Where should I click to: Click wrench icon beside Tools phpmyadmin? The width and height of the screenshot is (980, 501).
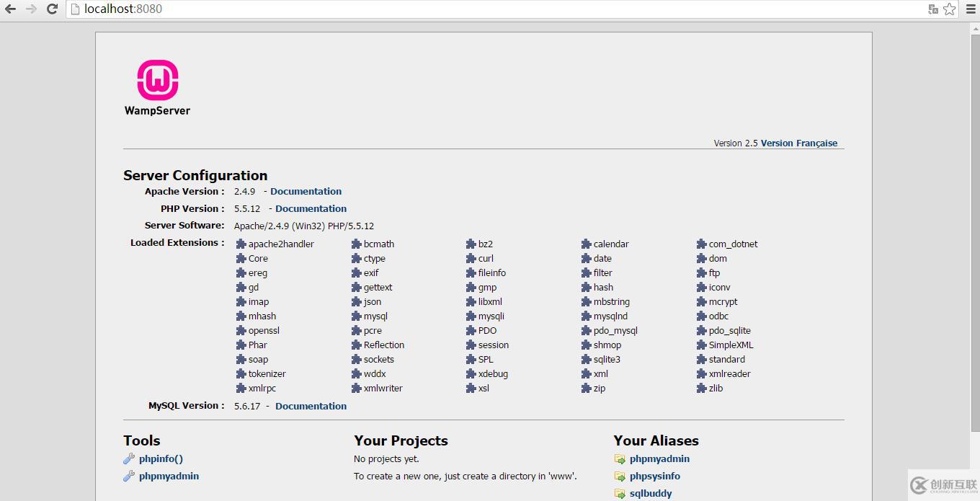[x=129, y=476]
